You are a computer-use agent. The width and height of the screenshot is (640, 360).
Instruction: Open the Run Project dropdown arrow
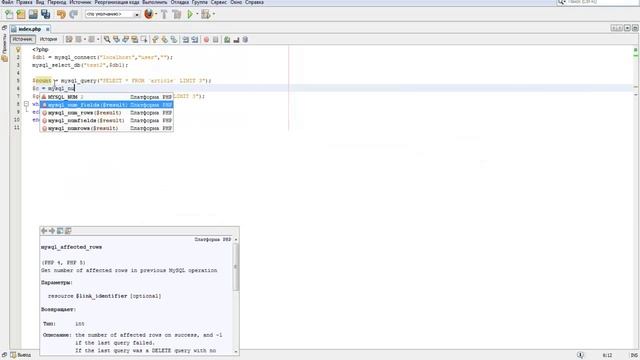[197, 14]
